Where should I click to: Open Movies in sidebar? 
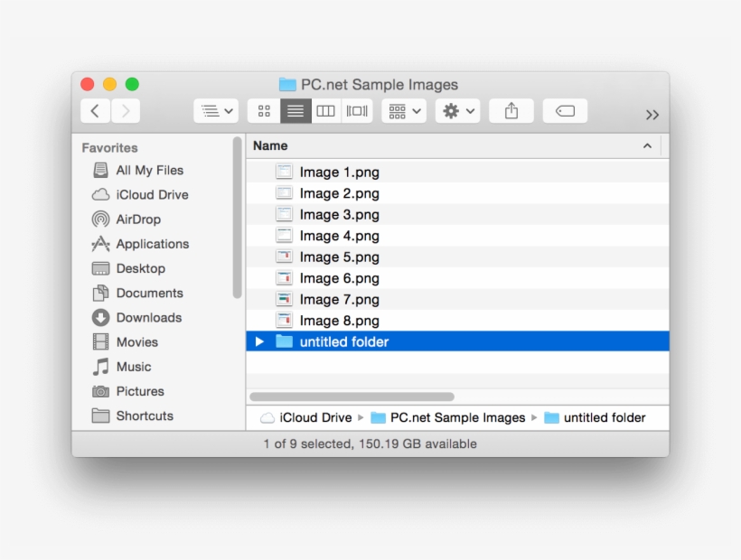126,341
